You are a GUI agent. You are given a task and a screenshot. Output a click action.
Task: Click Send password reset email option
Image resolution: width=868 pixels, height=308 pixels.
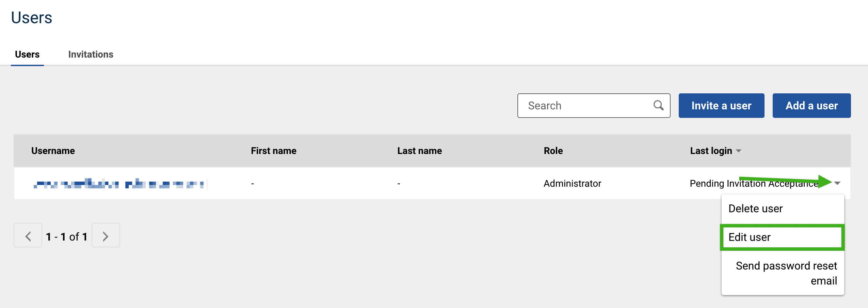(786, 273)
